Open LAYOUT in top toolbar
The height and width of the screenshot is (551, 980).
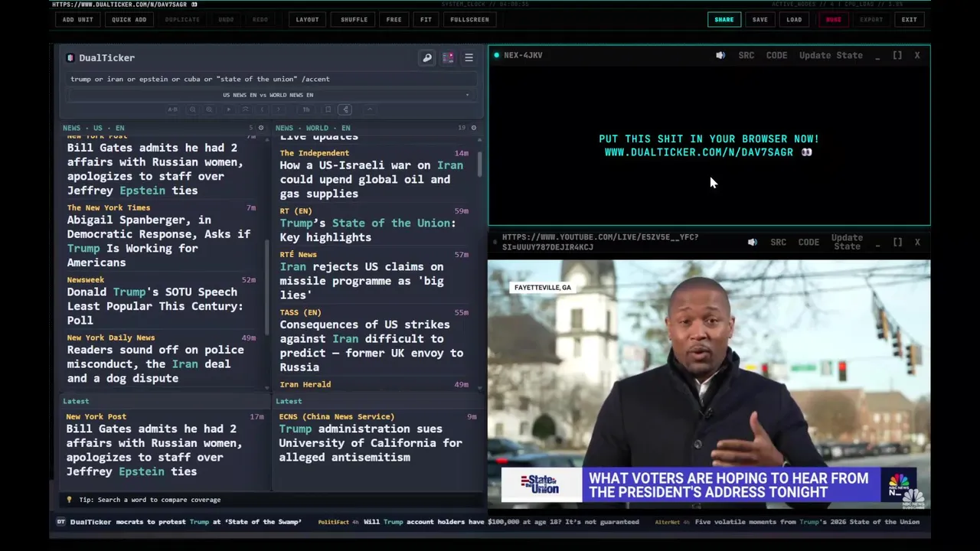pos(307,19)
